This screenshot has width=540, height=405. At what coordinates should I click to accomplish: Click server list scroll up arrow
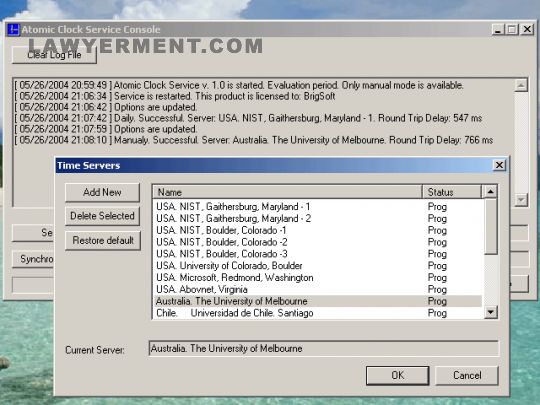coord(490,191)
